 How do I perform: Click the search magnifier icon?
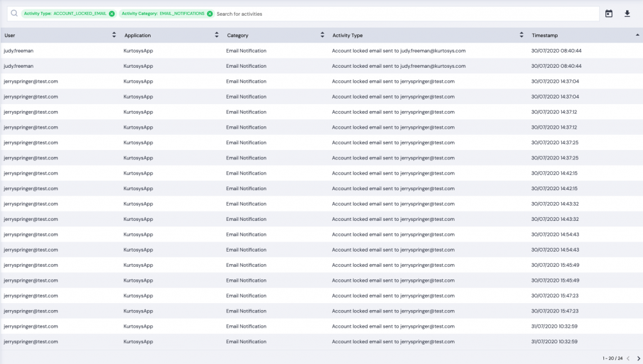point(14,14)
